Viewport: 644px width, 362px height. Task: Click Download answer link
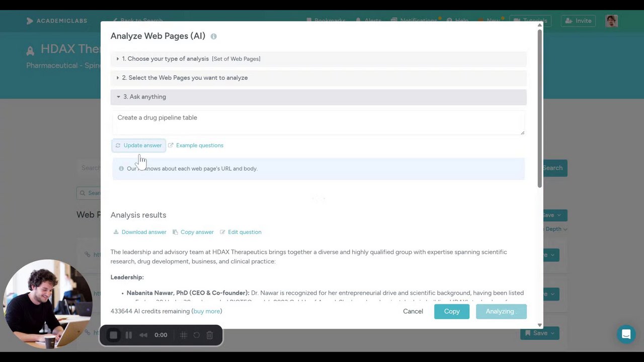pyautogui.click(x=139, y=232)
